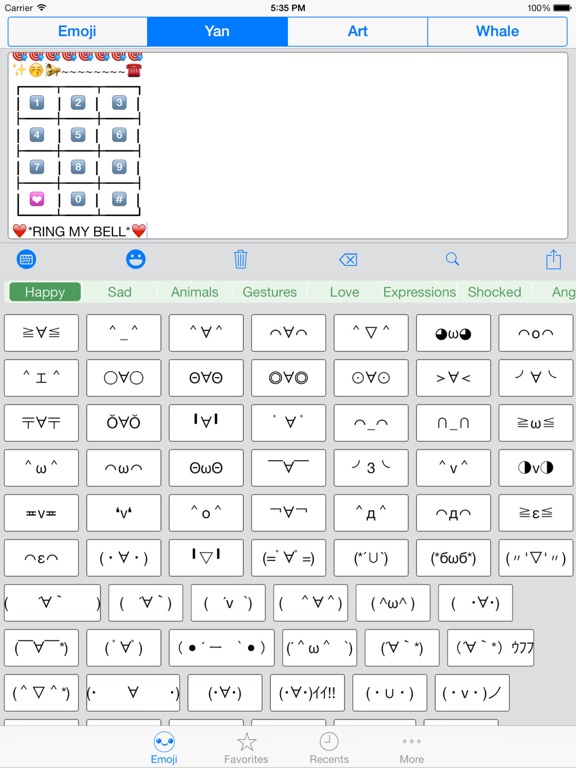The image size is (576, 768).
Task: Insert the (´∀`*)ウフフ emoticon
Action: point(490,648)
